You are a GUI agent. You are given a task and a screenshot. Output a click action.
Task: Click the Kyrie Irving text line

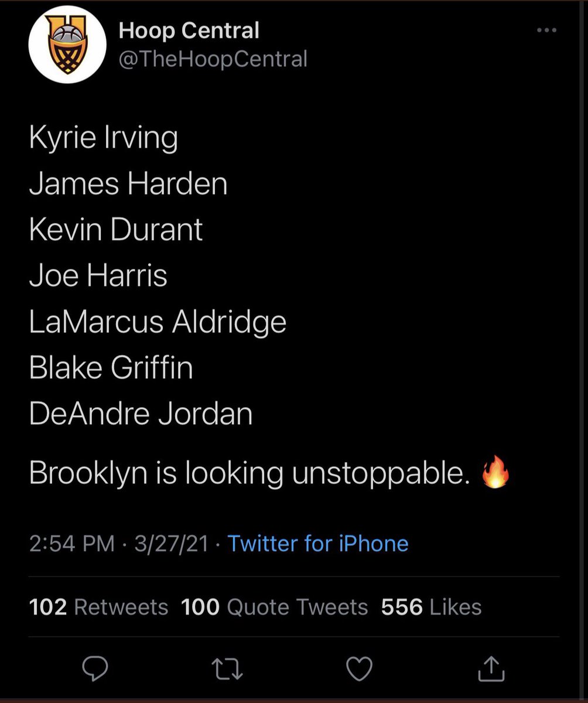coord(103,139)
